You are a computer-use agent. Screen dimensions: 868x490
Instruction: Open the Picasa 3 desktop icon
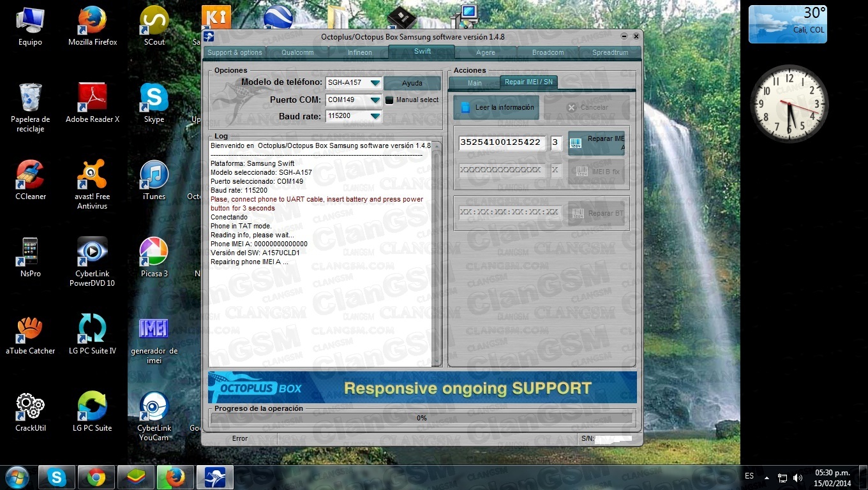(154, 258)
